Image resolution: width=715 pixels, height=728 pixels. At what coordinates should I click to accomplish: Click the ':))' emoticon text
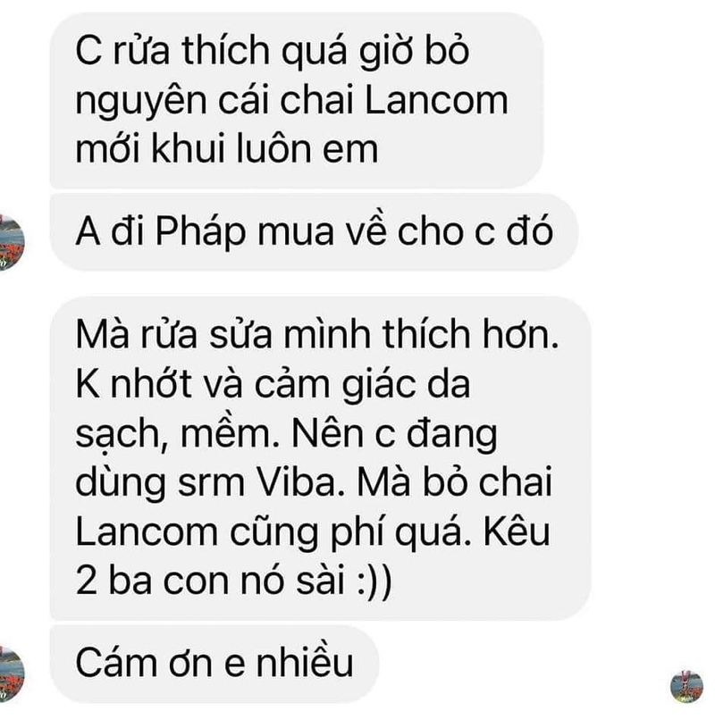(x=374, y=581)
